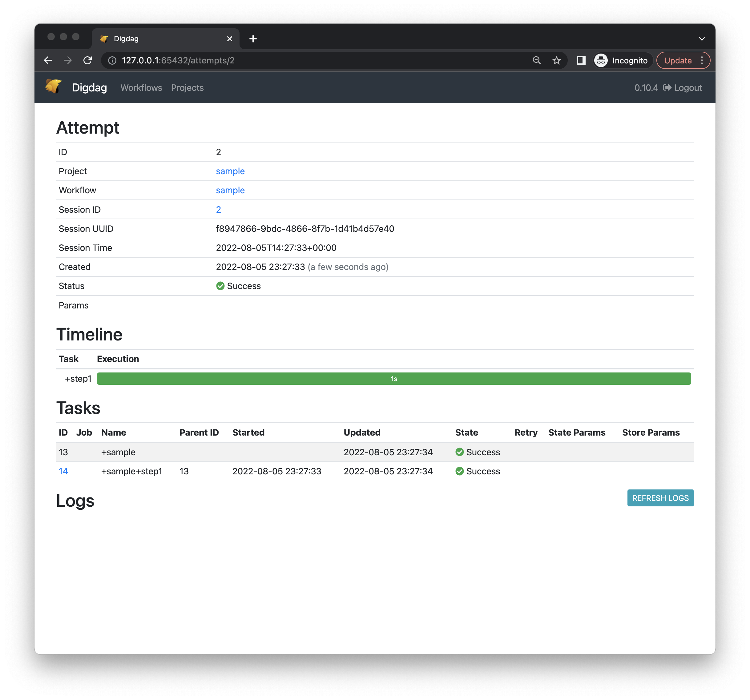Click the Incognito profile icon
The height and width of the screenshot is (700, 750).
point(601,60)
